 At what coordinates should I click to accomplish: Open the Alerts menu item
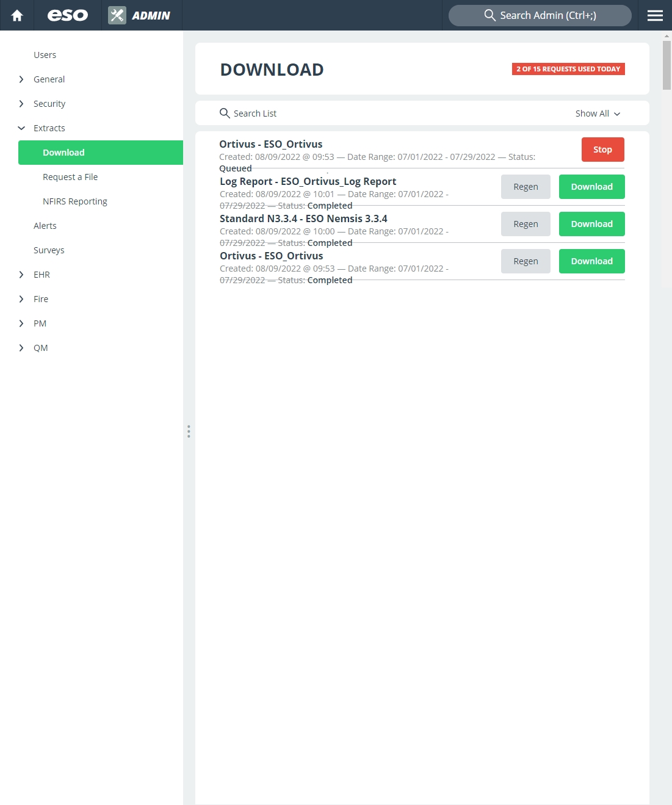45,226
